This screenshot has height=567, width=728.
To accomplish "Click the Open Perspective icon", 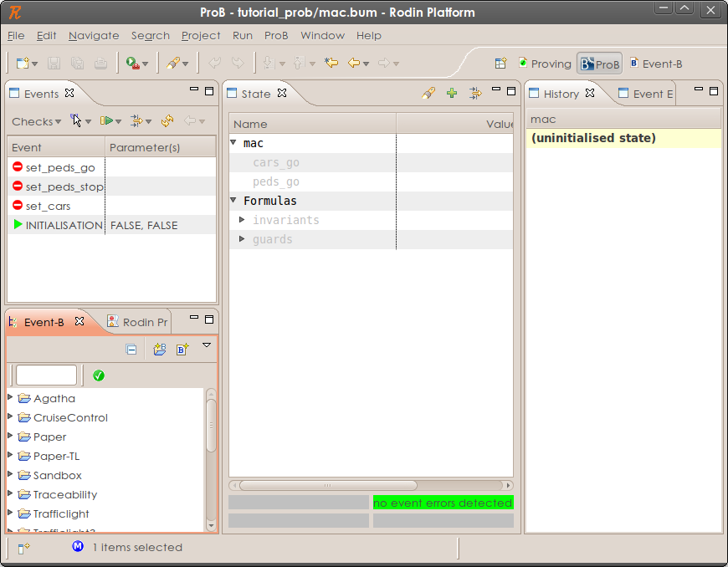I will tap(500, 64).
